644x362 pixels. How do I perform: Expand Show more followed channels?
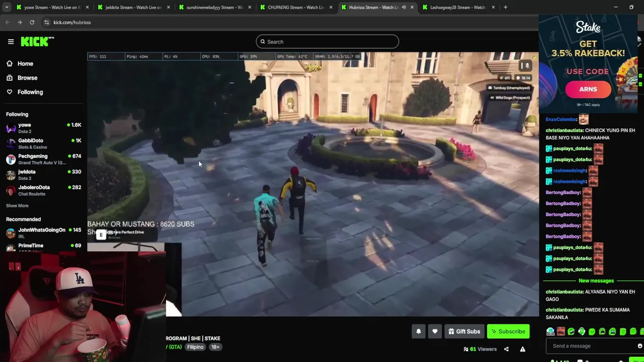17,206
